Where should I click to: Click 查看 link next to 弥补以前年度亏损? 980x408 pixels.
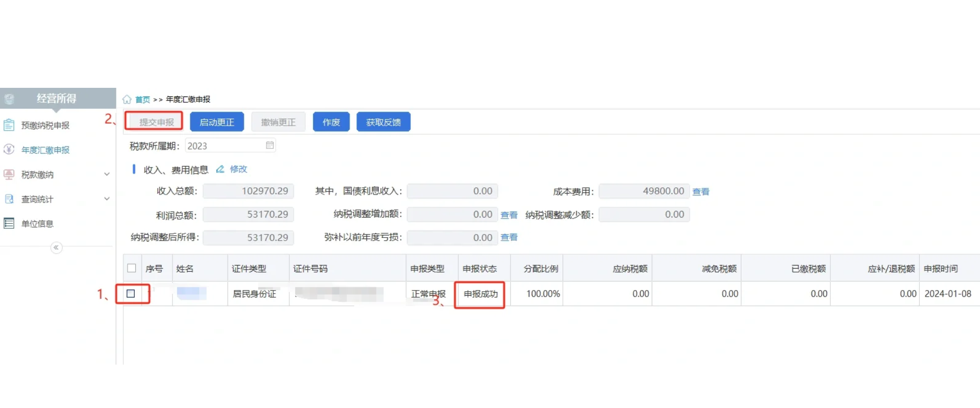click(509, 237)
